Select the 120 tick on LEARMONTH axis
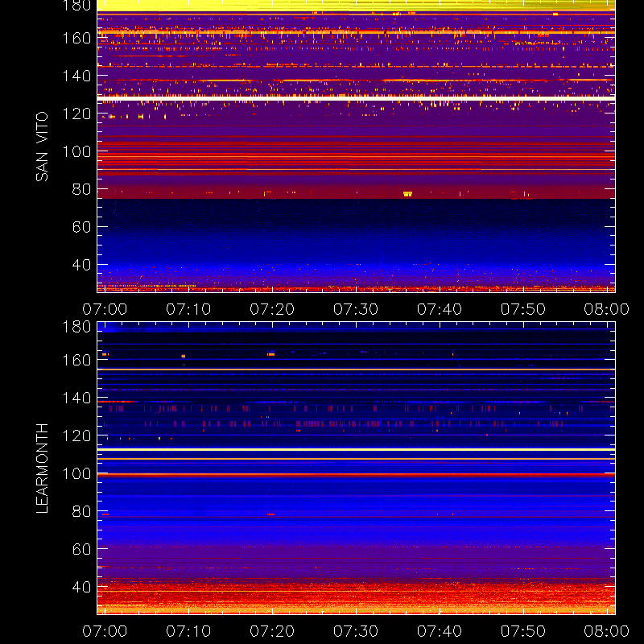The height and width of the screenshot is (644, 644). pyautogui.click(x=76, y=436)
